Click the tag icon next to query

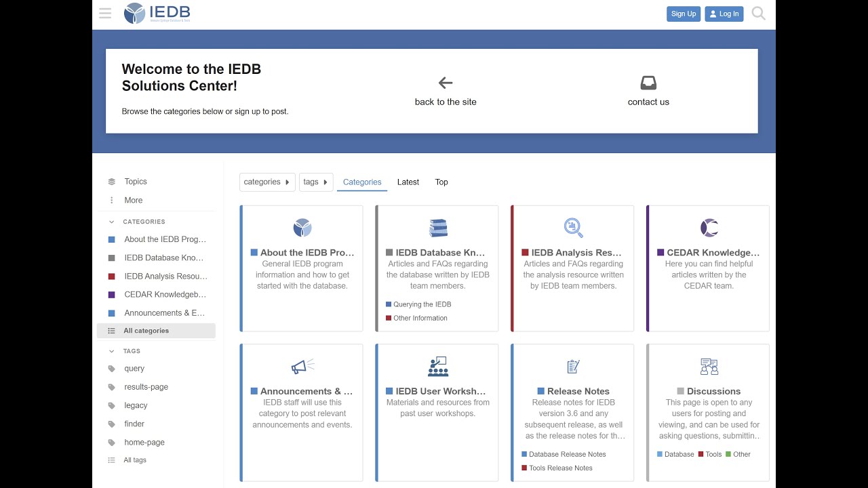pyautogui.click(x=112, y=369)
